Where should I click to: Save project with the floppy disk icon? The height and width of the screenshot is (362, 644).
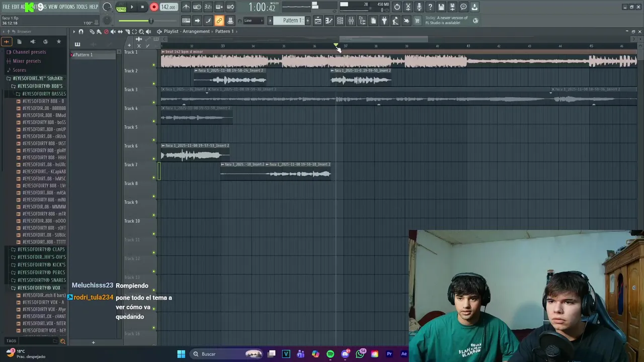pos(441,7)
